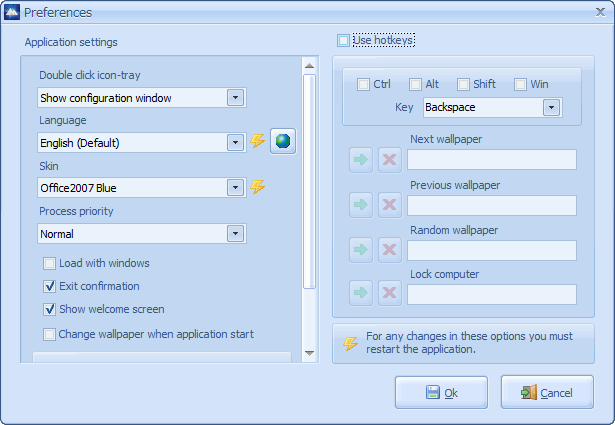The height and width of the screenshot is (425, 615).
Task: Click the scrollbar down arrow in Application settings
Action: pos(309,353)
